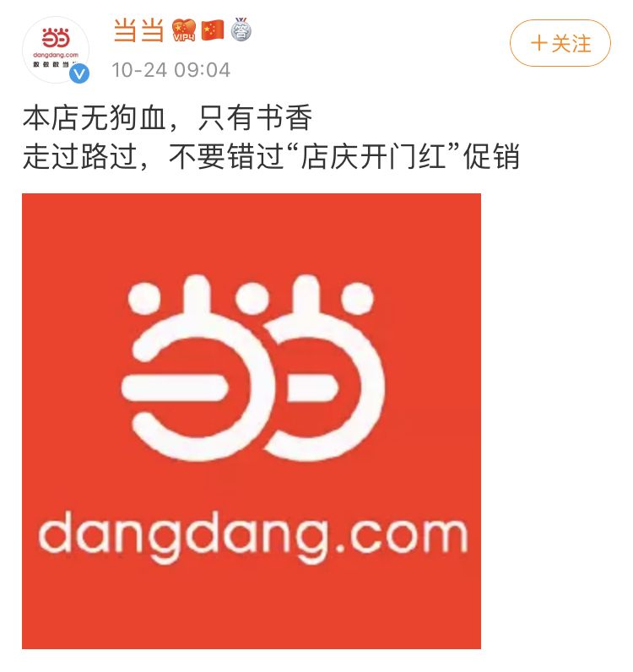Tap the 关注 label in follow button
633x672 pixels.
click(571, 44)
